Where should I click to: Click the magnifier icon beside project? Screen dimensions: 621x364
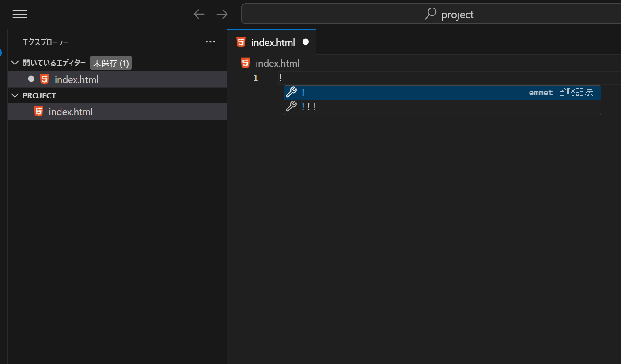(x=430, y=14)
